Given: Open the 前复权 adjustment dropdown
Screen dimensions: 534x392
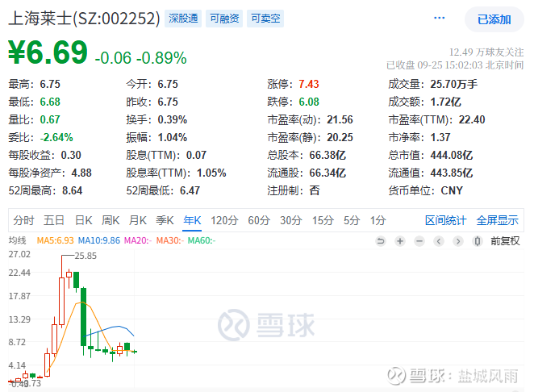Looking at the screenshot, I should pos(505,241).
